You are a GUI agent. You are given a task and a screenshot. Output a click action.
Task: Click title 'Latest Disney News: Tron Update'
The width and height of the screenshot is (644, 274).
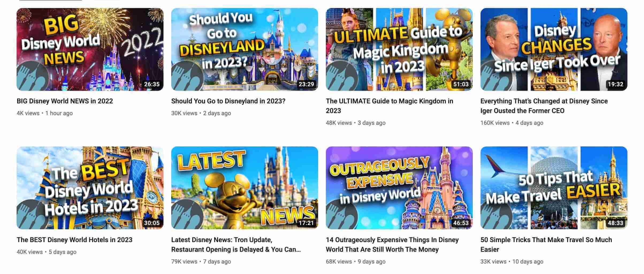click(236, 245)
